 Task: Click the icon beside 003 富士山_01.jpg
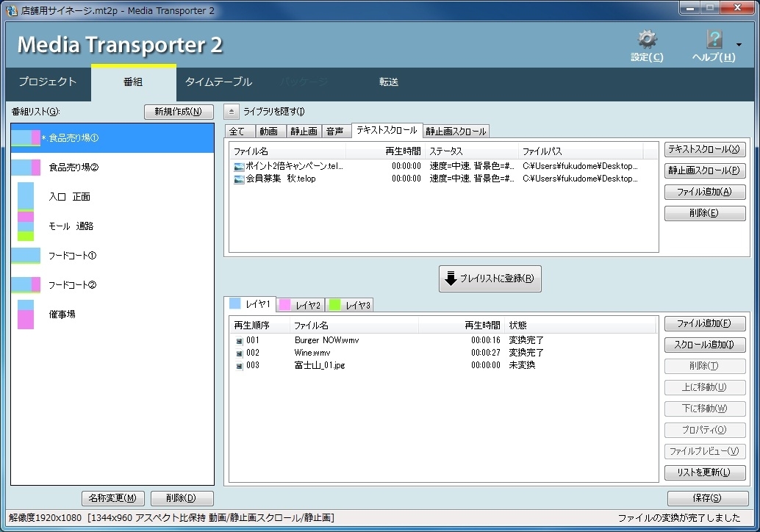pos(239,366)
